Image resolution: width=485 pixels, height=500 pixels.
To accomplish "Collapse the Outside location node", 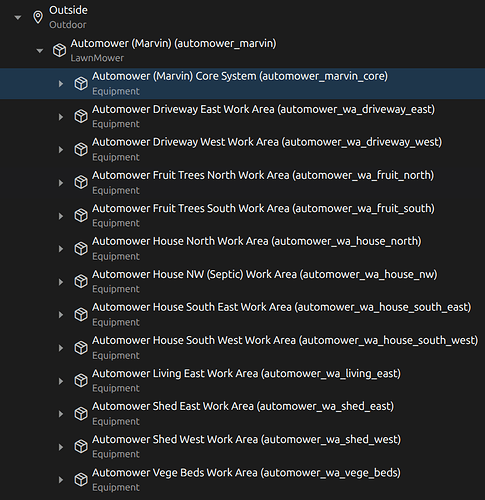I will pos(18,17).
